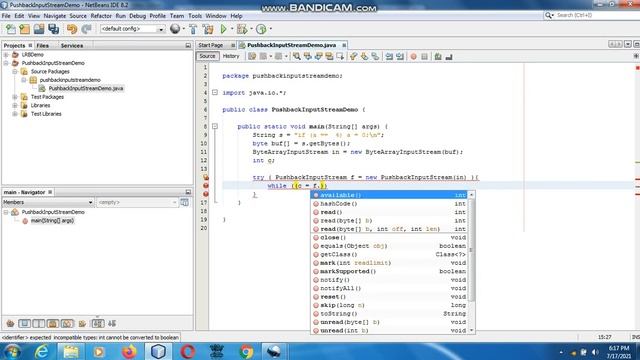Image resolution: width=640 pixels, height=360 pixels.
Task: Click the Source view button
Action: pyautogui.click(x=207, y=56)
